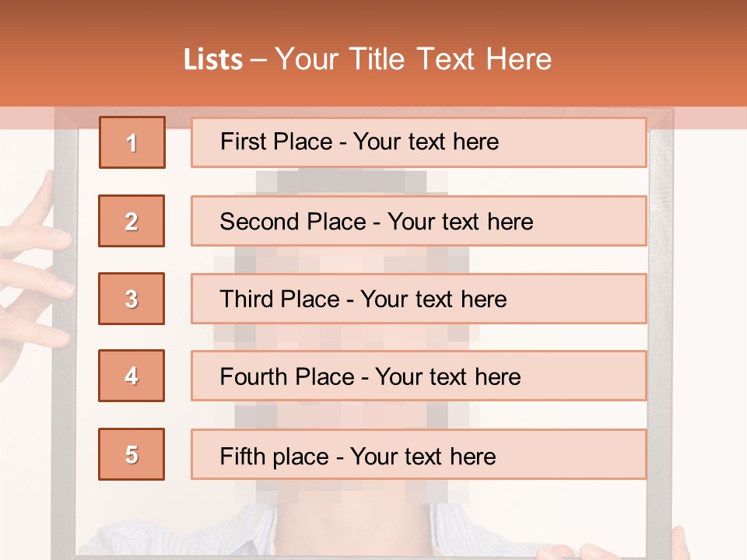
Task: Click the "Second Place" text box
Action: [x=419, y=221]
